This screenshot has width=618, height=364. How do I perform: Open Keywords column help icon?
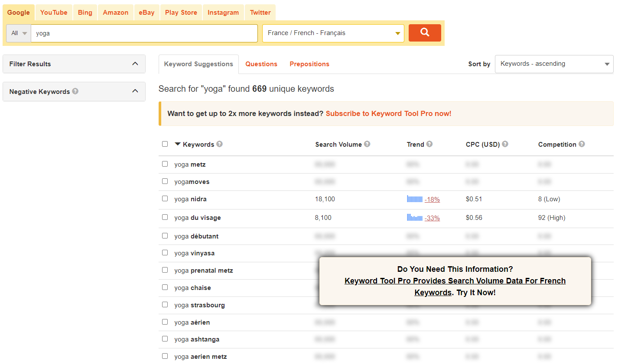220,144
